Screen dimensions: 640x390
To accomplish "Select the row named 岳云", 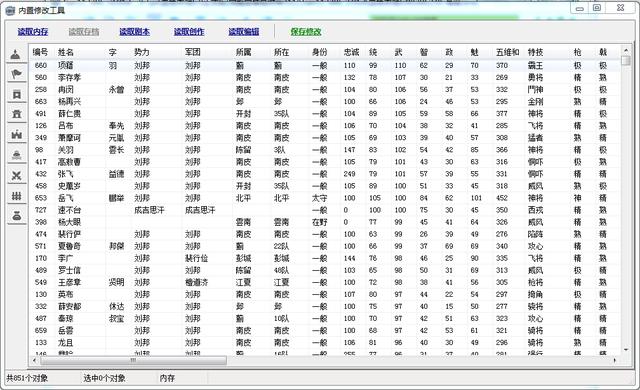I will click(325, 330).
